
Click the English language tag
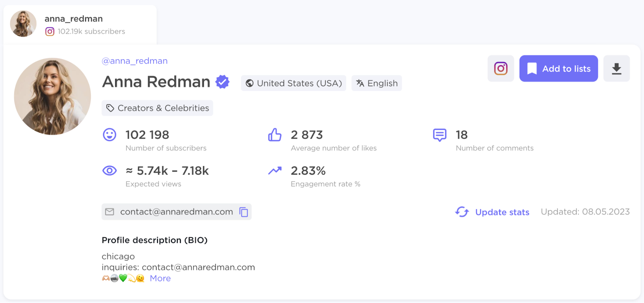click(377, 83)
